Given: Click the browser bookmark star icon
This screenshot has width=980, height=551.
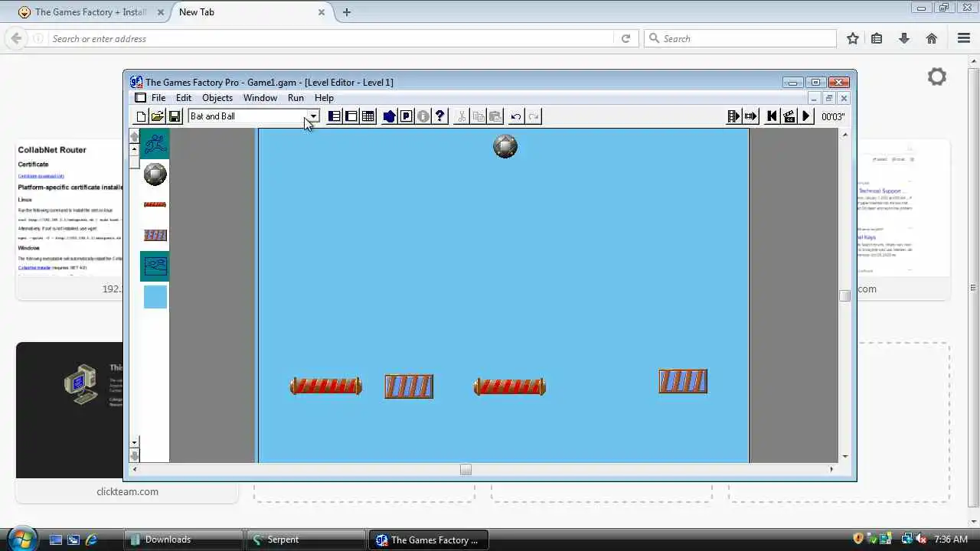Looking at the screenshot, I should pyautogui.click(x=853, y=38).
